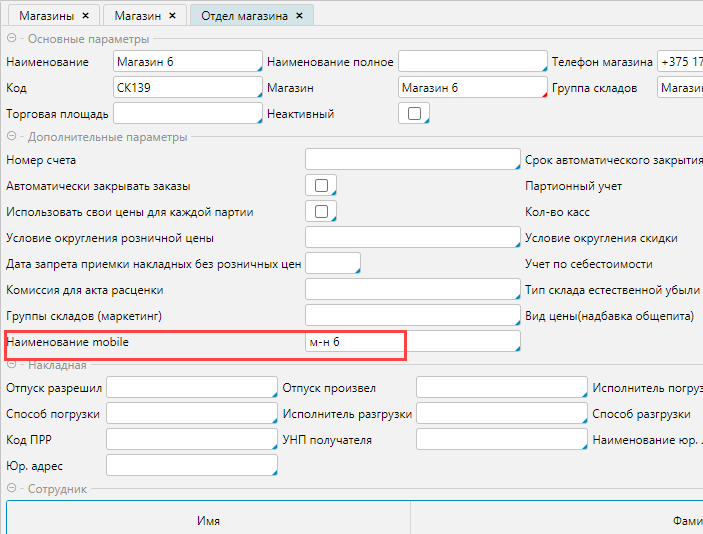Click the Торговая площадь input field
Image resolution: width=703 pixels, height=534 pixels.
tap(187, 114)
